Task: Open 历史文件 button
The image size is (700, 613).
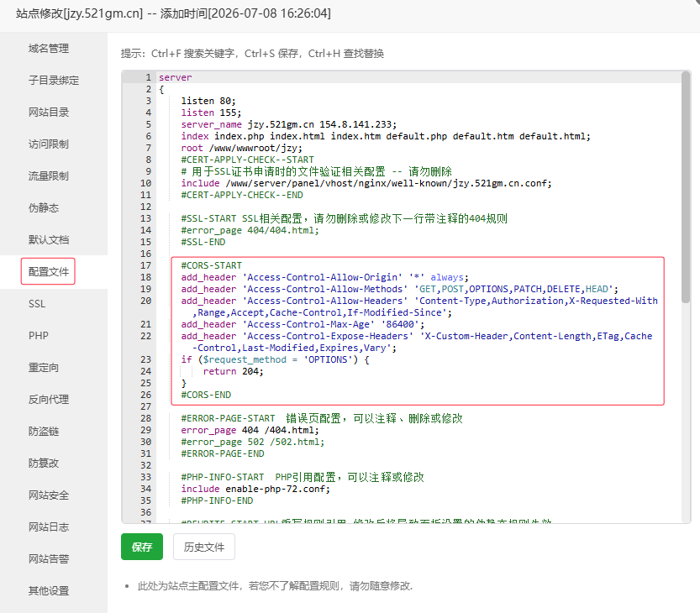Action: 204,547
